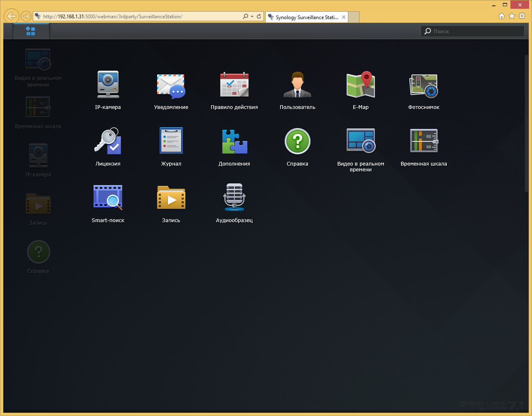
Task: Open the Лицензия license keys icon
Action: click(108, 141)
